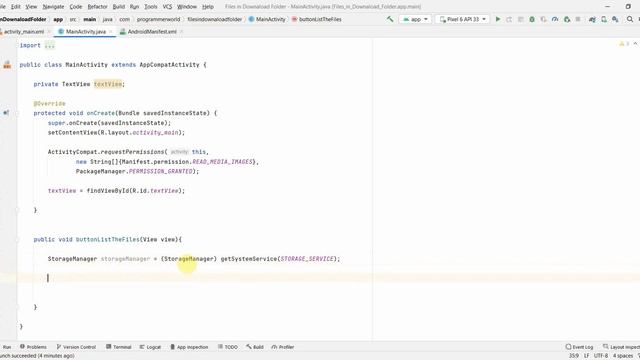The width and height of the screenshot is (640, 360).
Task: Open the Build tool window
Action: click(x=255, y=347)
